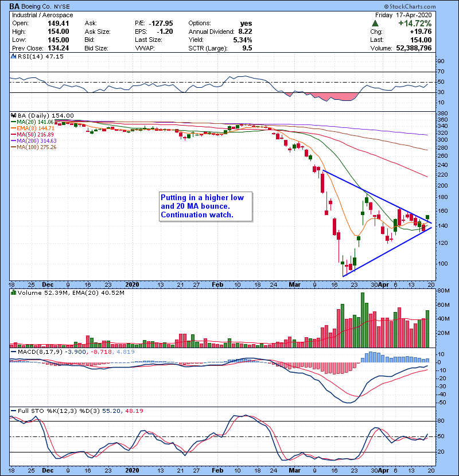Click the Boeing Co. company name
459x476 pixels.
point(37,6)
